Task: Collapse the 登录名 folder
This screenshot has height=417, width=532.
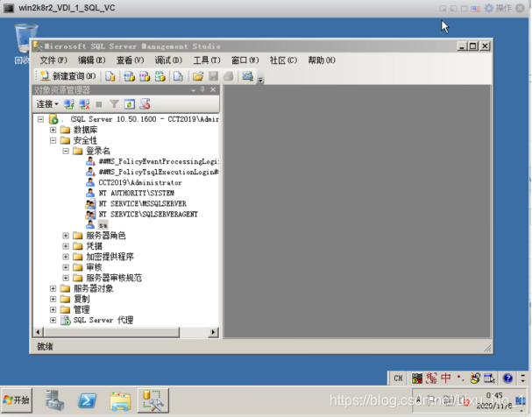Action: pyautogui.click(x=66, y=151)
